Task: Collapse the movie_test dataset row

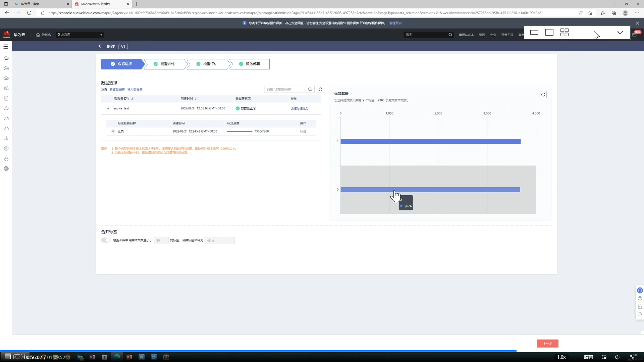Action: 108,108
